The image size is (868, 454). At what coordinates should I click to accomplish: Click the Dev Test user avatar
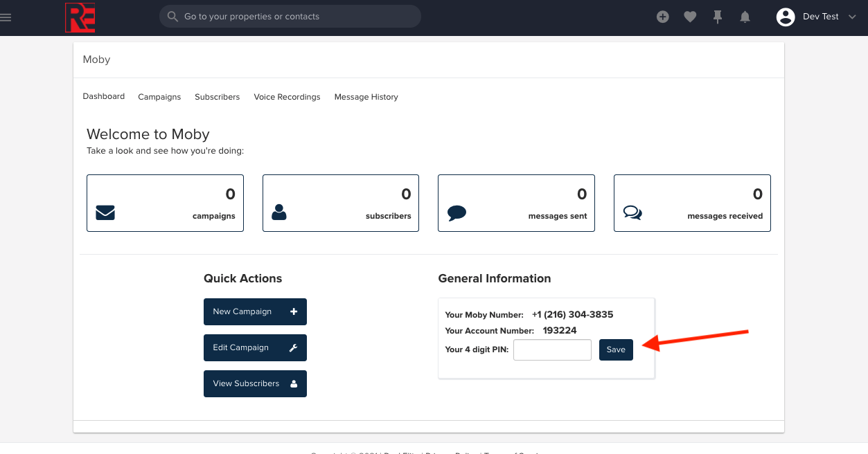tap(786, 17)
